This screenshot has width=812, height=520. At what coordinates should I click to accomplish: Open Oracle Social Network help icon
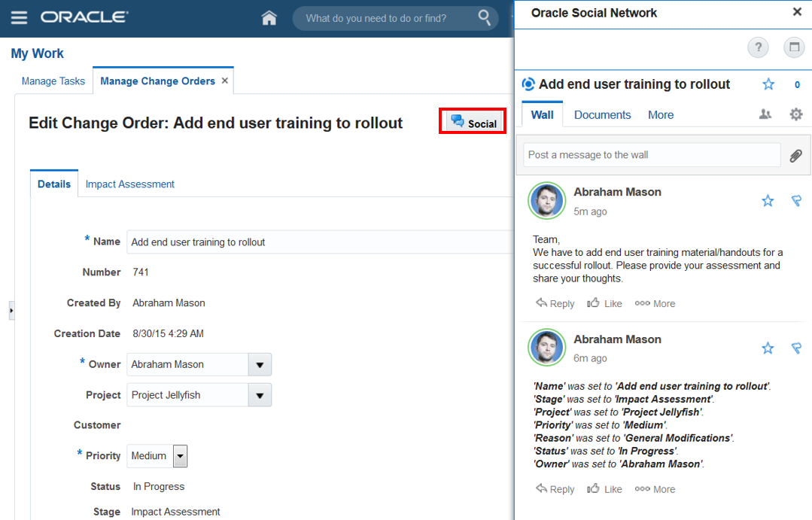click(758, 47)
